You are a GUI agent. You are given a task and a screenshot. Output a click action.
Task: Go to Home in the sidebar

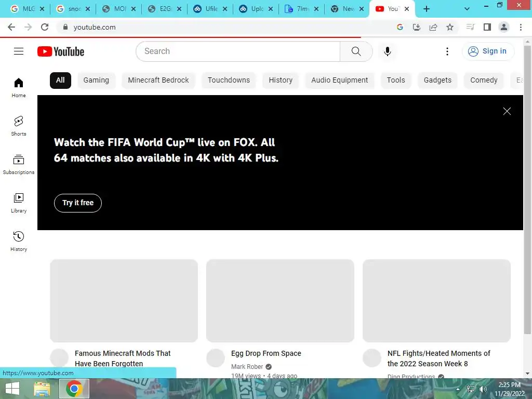click(19, 87)
